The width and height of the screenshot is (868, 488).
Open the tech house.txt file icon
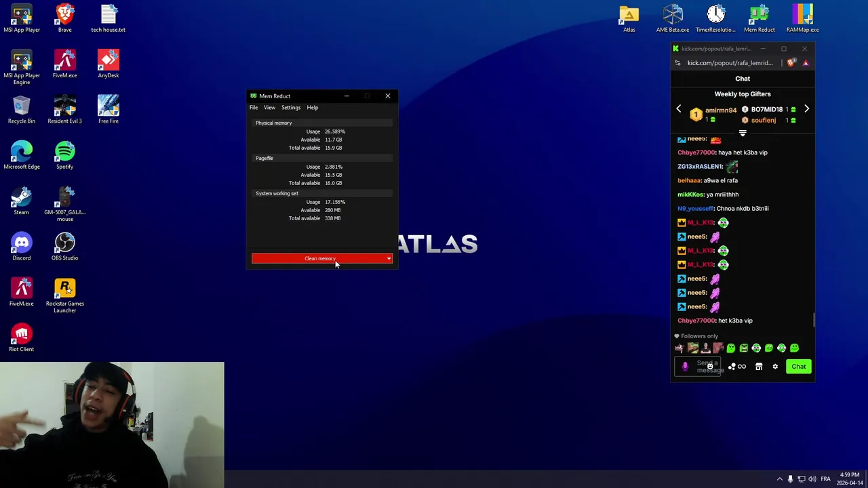[x=108, y=18]
